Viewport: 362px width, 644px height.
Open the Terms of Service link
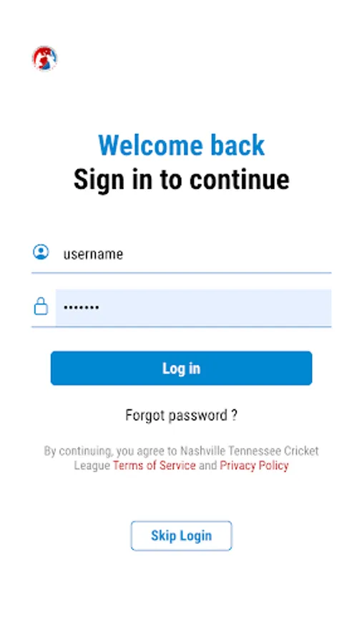tap(155, 465)
